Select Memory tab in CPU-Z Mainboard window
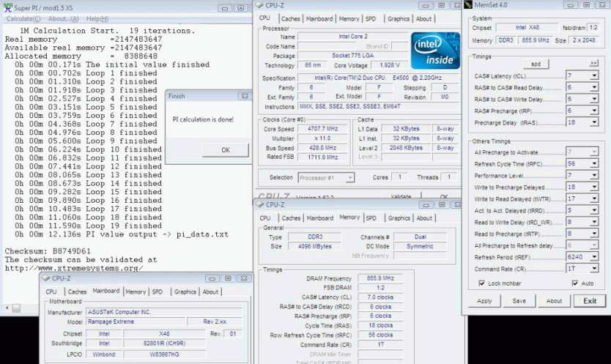The width and height of the screenshot is (611, 364). pos(136,292)
